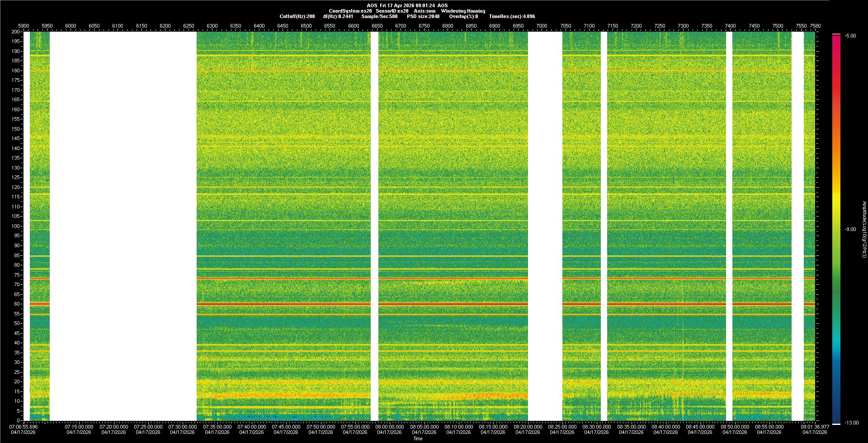This screenshot has height=443, width=868.
Task: Click the white data gap after 08:20:00
Action: (545, 226)
